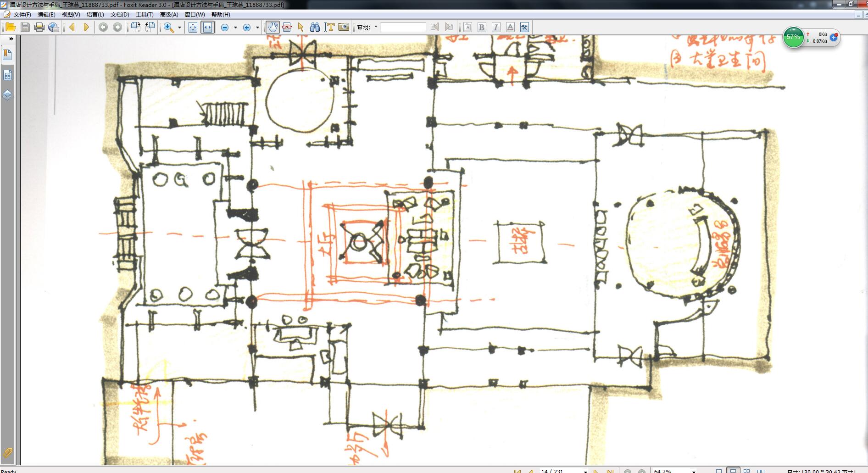Click the blue zoom out minus button
This screenshot has width=868, height=473.
tap(225, 28)
